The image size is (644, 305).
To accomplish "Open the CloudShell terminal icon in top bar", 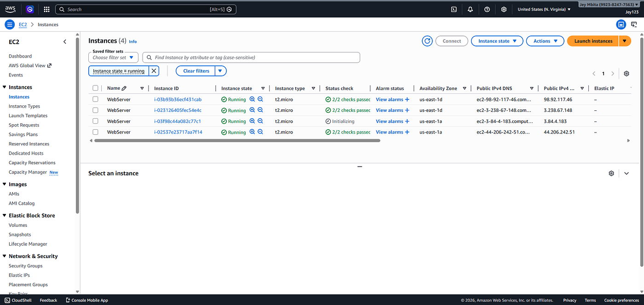I will pyautogui.click(x=454, y=9).
